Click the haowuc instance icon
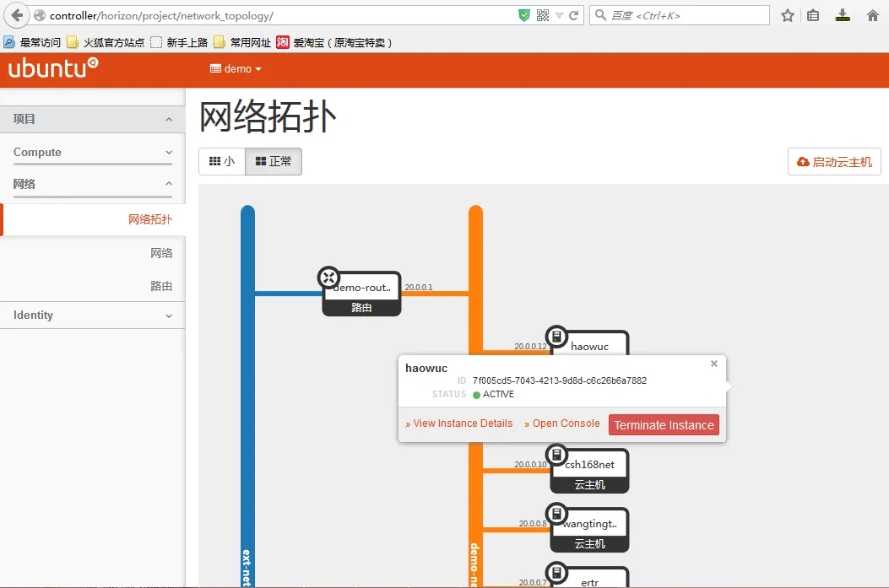889x588 pixels. (x=556, y=337)
